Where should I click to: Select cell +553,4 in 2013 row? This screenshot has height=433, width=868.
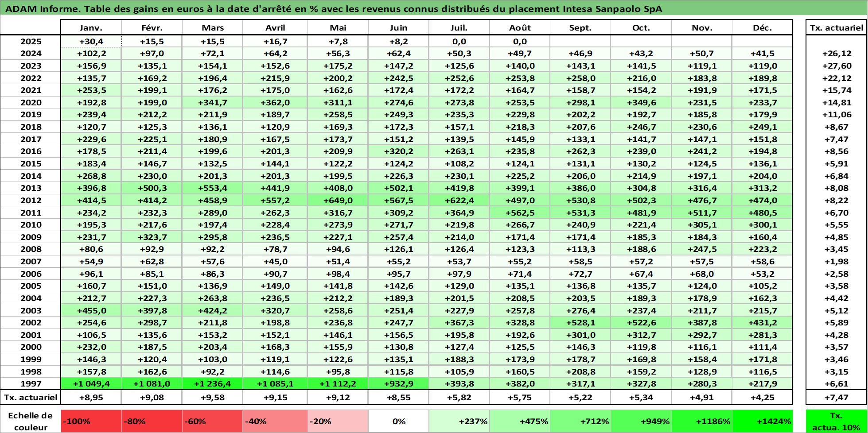click(213, 188)
